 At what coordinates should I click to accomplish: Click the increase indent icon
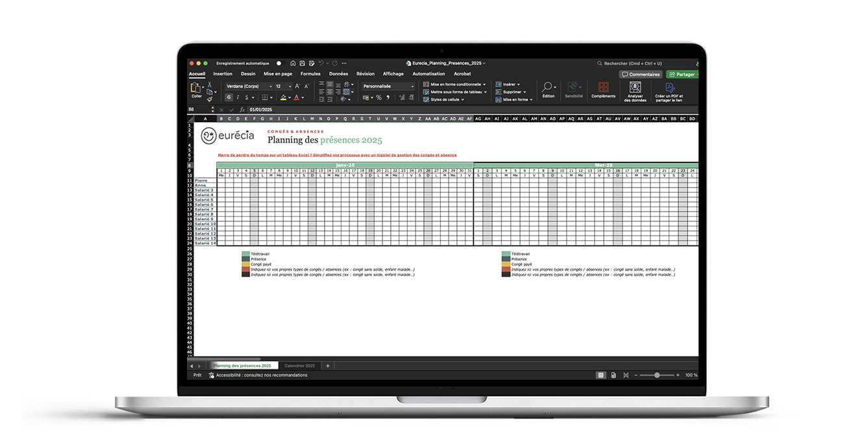click(x=330, y=99)
